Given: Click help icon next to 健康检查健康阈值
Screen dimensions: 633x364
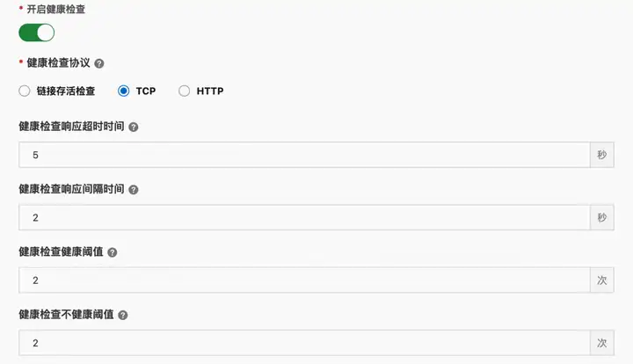Looking at the screenshot, I should click(x=113, y=252).
